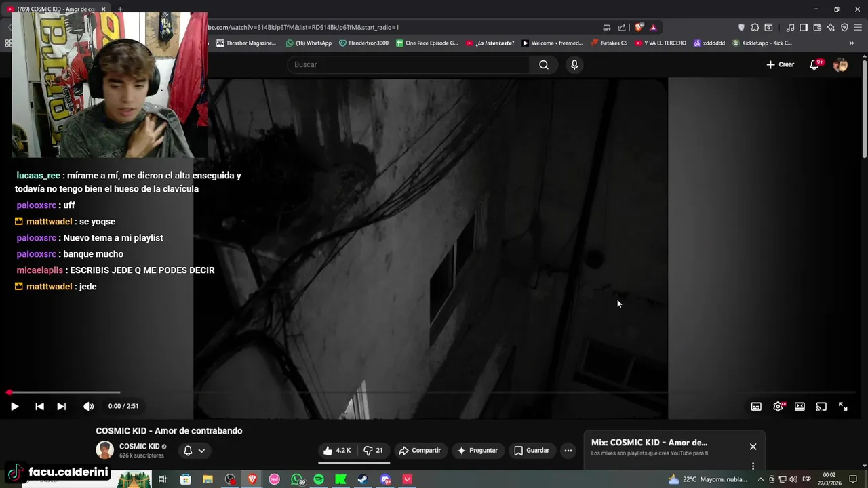Open player settings gear

point(778,407)
